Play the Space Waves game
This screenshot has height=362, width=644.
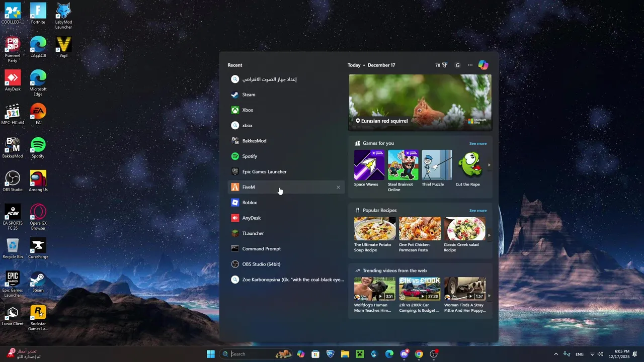[369, 168]
